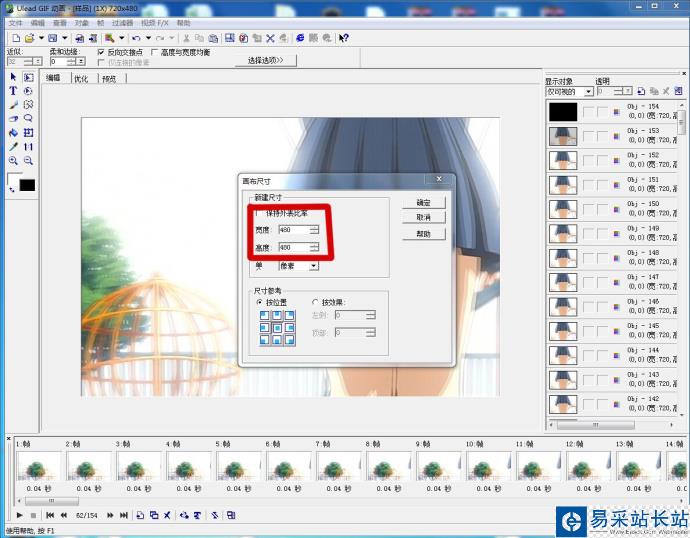Jump to the last frame button
This screenshot has width=690, height=538.
click(x=124, y=515)
